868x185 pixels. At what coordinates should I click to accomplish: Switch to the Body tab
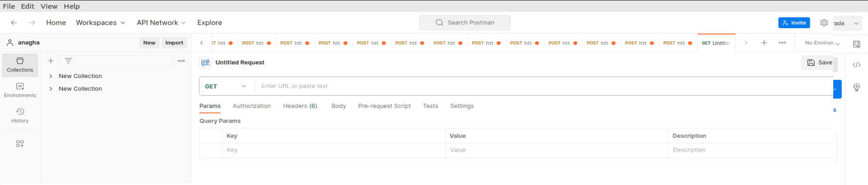click(339, 106)
